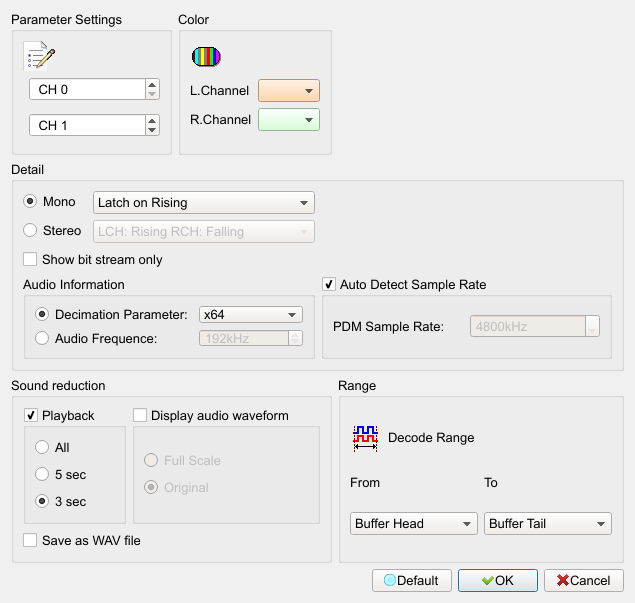The image size is (635, 603).
Task: Open the LCH: Rising RCH: Falling dropdown
Action: [204, 231]
